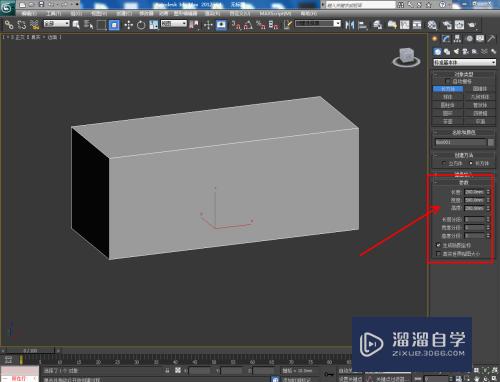This screenshot has width=500, height=382.
Task: Activate the Select and Scale tool
Action: 153,25
